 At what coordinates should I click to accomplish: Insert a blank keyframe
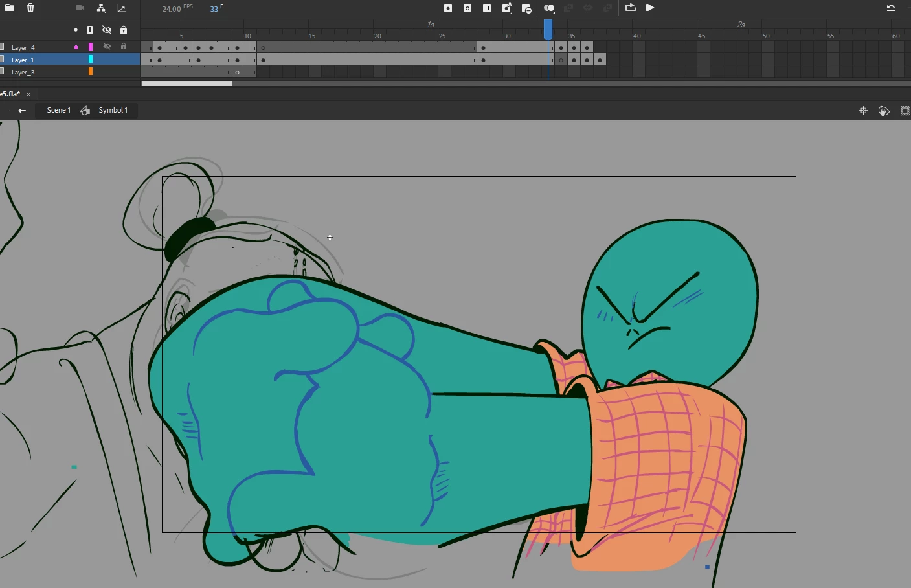467,8
